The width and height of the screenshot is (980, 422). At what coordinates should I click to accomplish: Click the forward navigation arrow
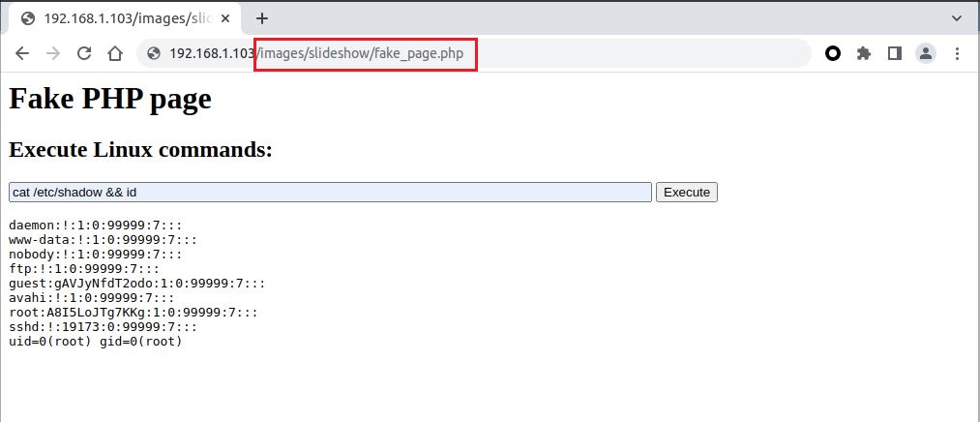(52, 54)
